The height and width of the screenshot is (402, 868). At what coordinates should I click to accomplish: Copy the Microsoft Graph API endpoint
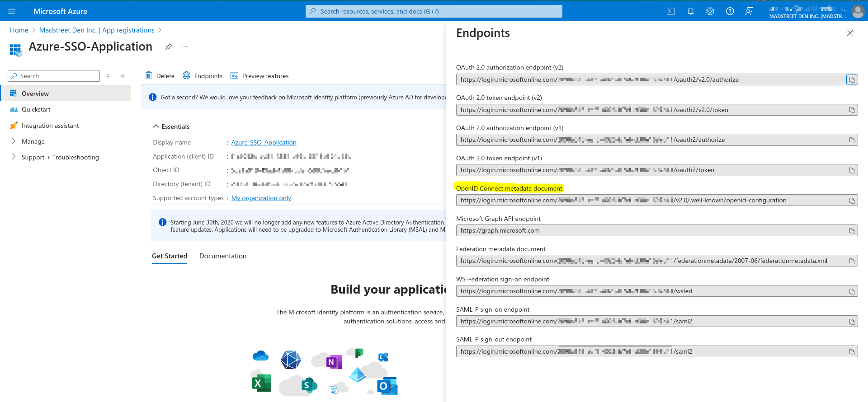pyautogui.click(x=851, y=231)
